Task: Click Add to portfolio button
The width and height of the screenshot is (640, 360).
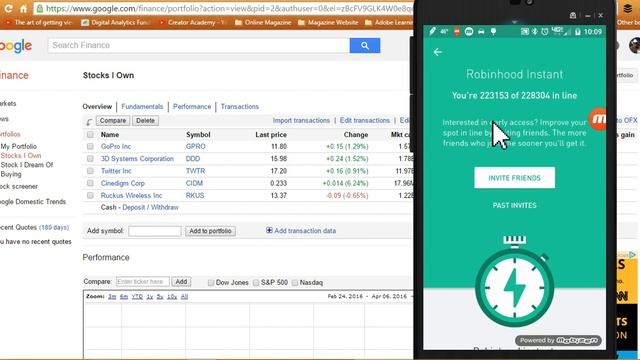Action: 210,231
